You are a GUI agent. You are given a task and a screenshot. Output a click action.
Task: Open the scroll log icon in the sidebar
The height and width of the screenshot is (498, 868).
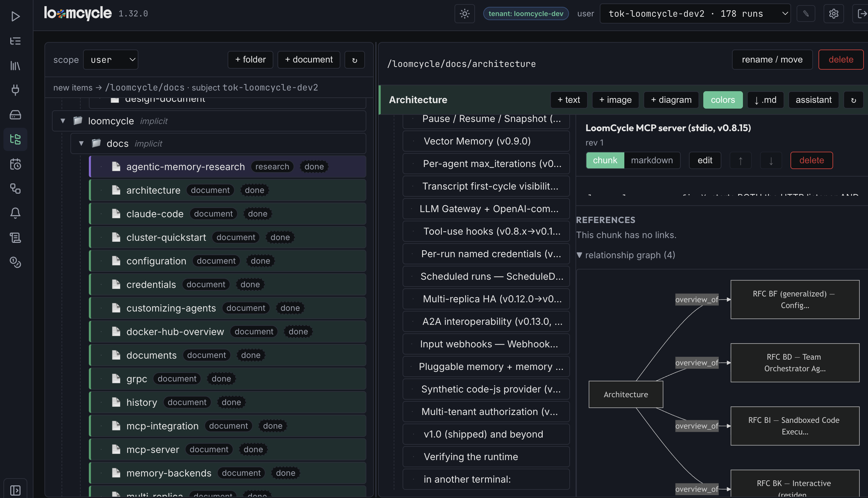click(x=15, y=238)
